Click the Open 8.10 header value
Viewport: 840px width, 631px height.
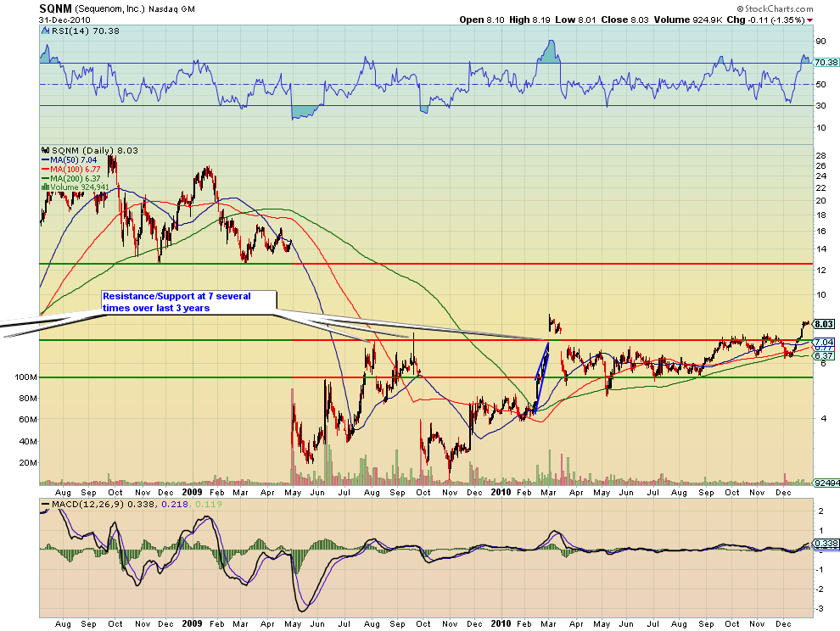(x=482, y=20)
